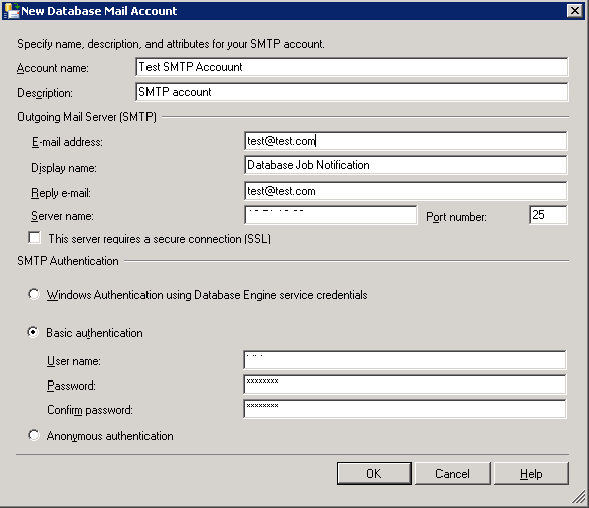
Task: Click the 'E-mail address:' label
Action: [x=67, y=142]
